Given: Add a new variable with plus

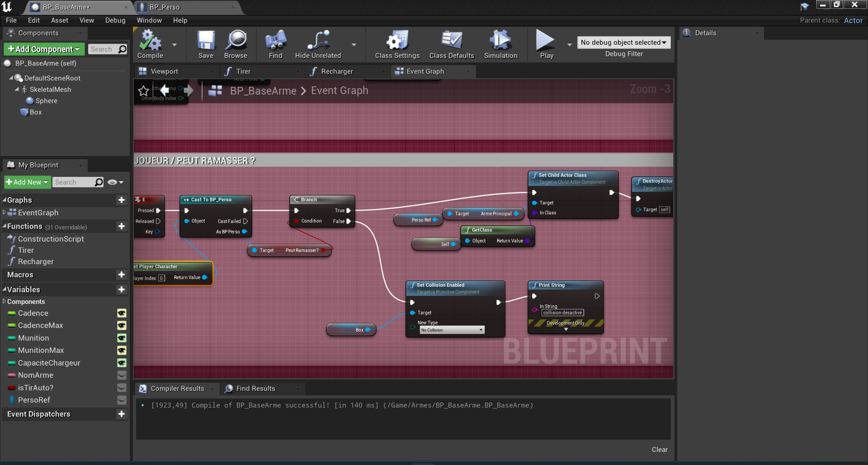Looking at the screenshot, I should (x=121, y=289).
